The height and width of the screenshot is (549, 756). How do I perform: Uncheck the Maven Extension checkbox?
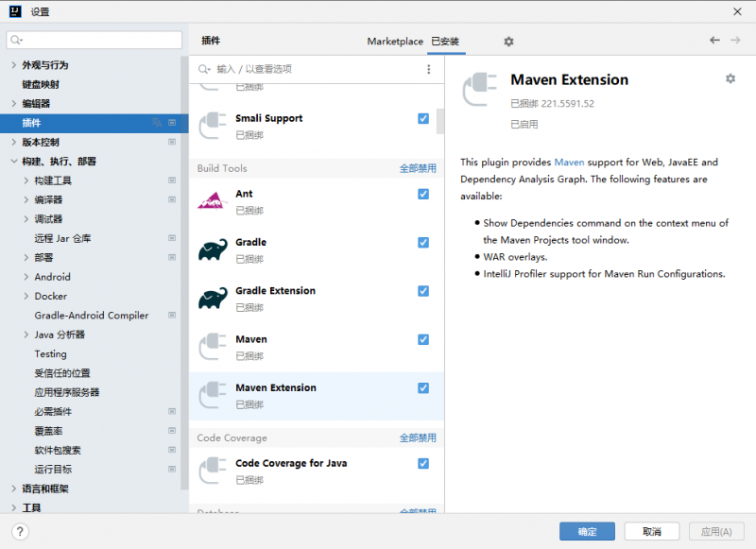tap(423, 388)
